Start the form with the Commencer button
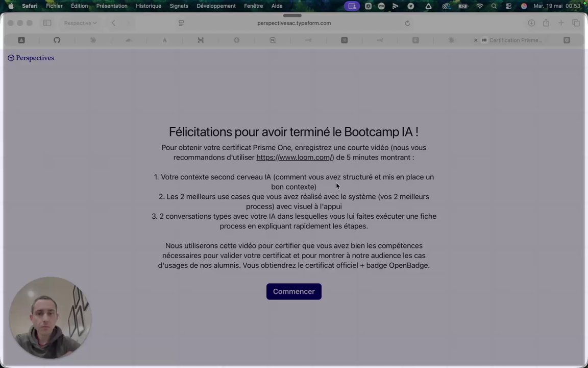This screenshot has height=368, width=588. point(293,291)
